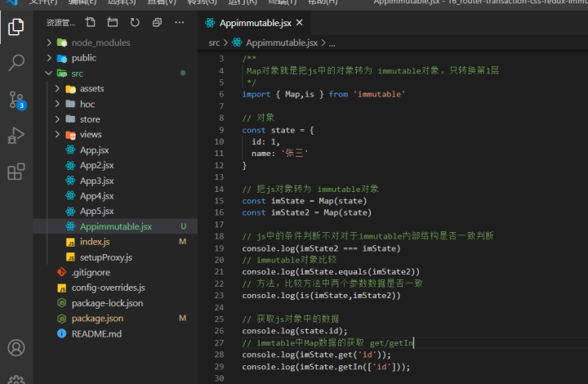Close the Appimmutable.jsx tab

click(299, 23)
